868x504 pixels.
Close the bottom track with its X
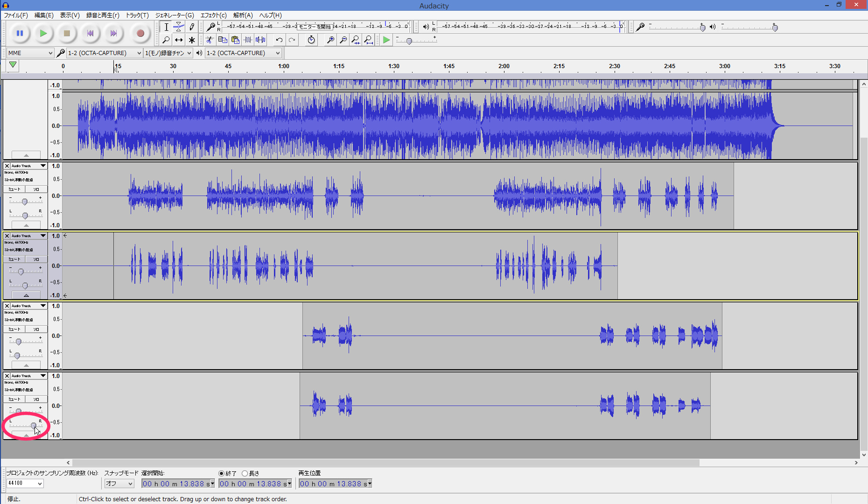click(7, 376)
